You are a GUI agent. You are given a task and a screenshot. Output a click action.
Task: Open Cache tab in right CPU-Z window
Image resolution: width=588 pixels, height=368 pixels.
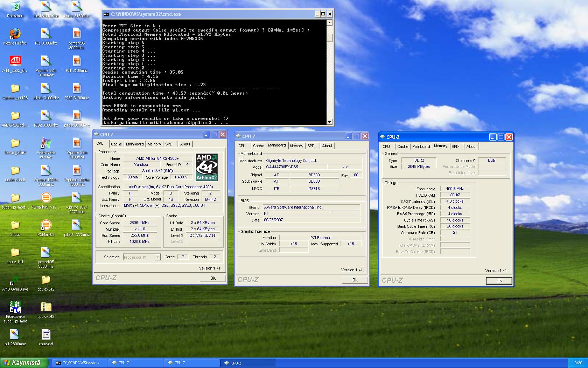402,146
